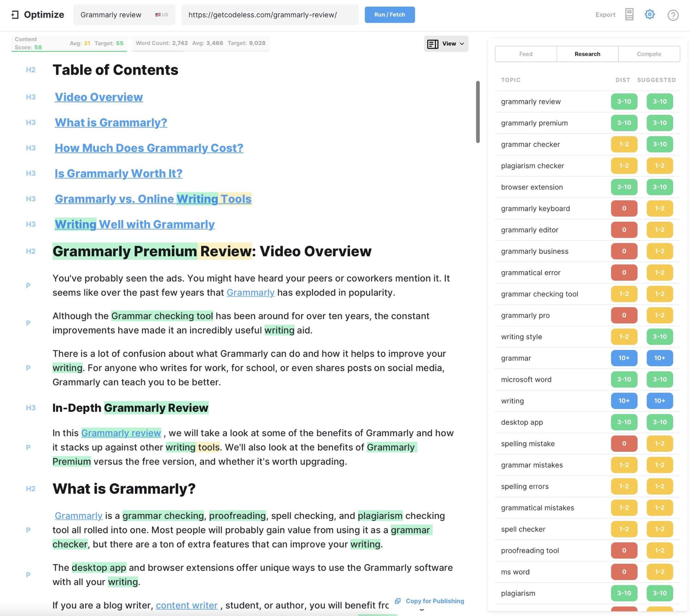The image size is (690, 616).
Task: Expand the View dropdown chevron
Action: pyautogui.click(x=462, y=44)
